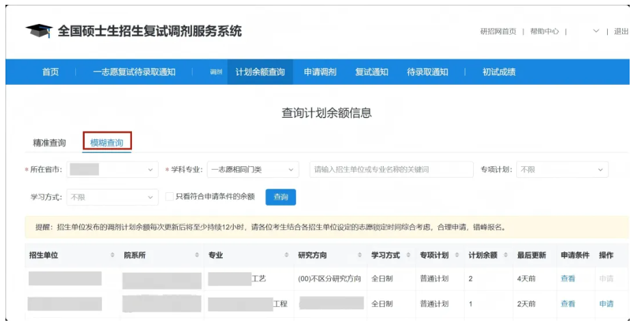This screenshot has width=644, height=333.
Task: Open 帮助中心 link
Action: pos(544,31)
